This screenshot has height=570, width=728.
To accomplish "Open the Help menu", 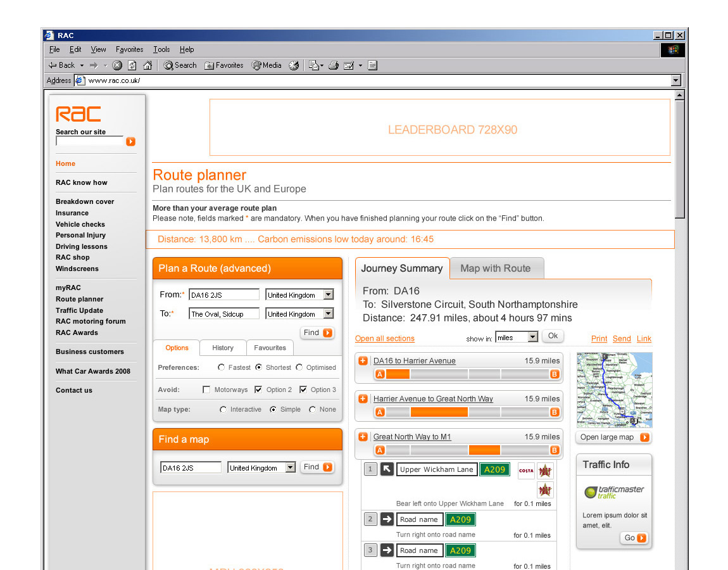I will pos(187,49).
